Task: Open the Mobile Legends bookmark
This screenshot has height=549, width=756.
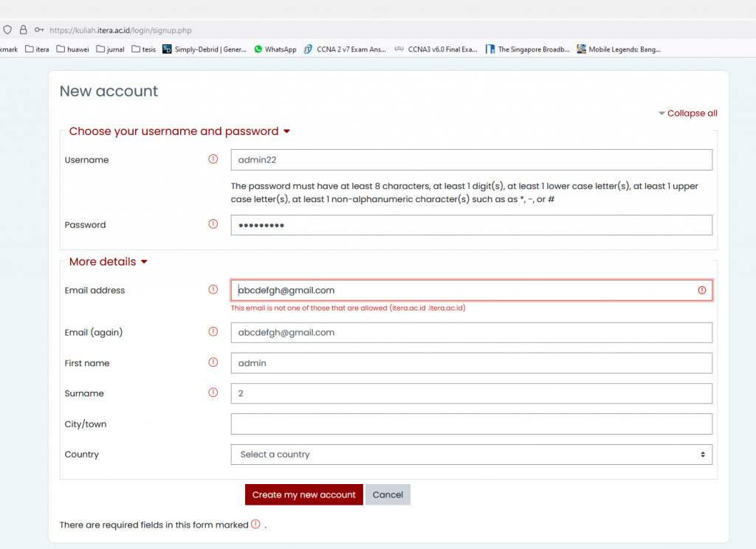Action: point(619,49)
